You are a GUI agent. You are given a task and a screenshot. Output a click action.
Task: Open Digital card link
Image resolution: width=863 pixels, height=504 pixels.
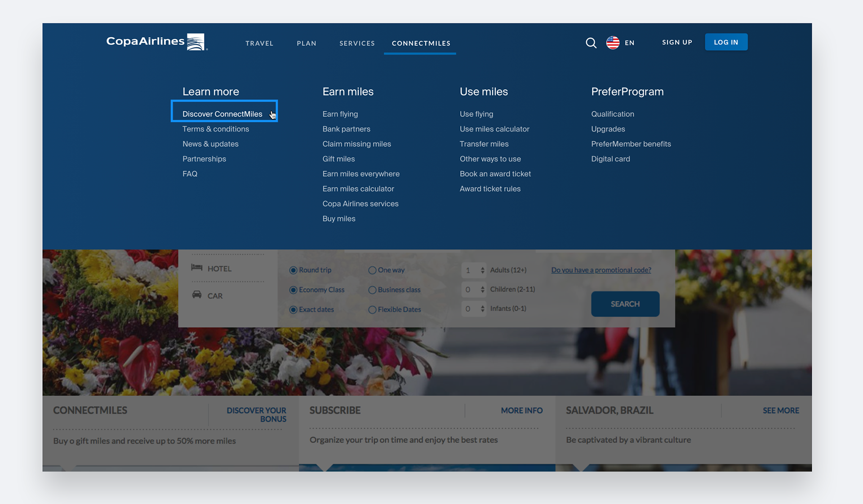pos(610,159)
